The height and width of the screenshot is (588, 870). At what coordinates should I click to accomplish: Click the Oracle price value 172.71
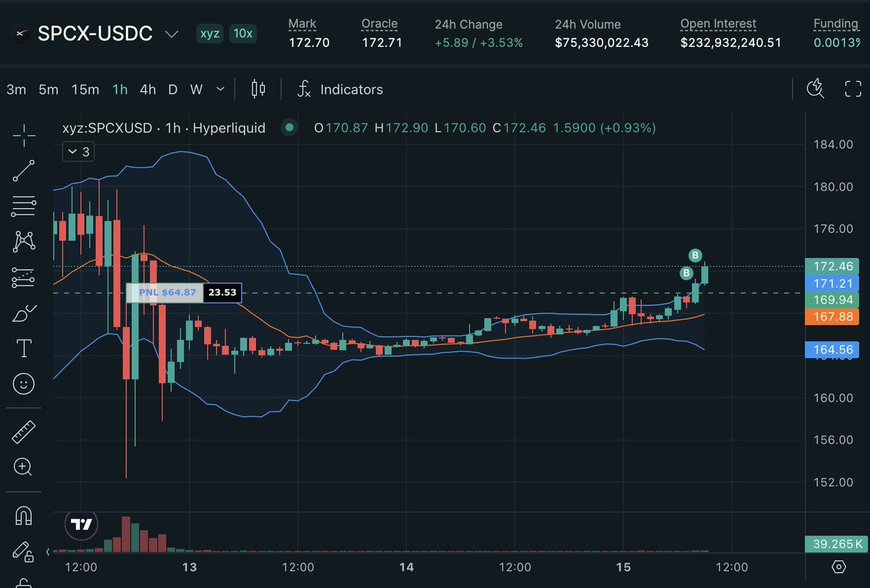[x=381, y=43]
